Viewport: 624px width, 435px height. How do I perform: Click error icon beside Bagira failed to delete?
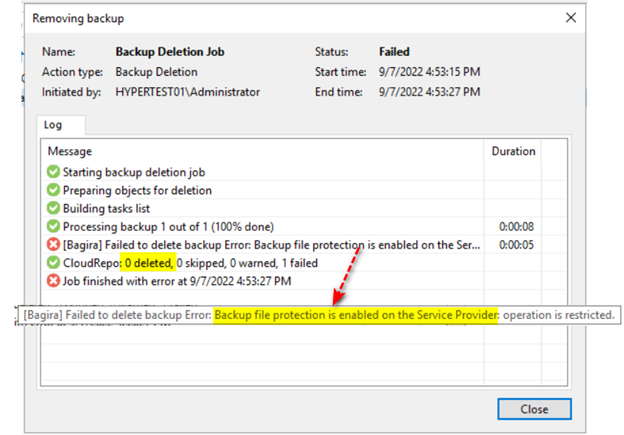click(53, 244)
